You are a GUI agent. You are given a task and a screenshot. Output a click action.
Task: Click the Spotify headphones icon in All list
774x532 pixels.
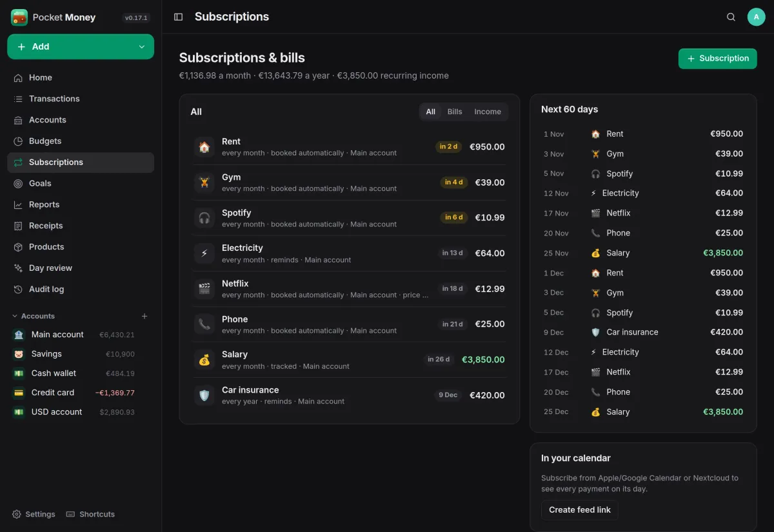(204, 218)
